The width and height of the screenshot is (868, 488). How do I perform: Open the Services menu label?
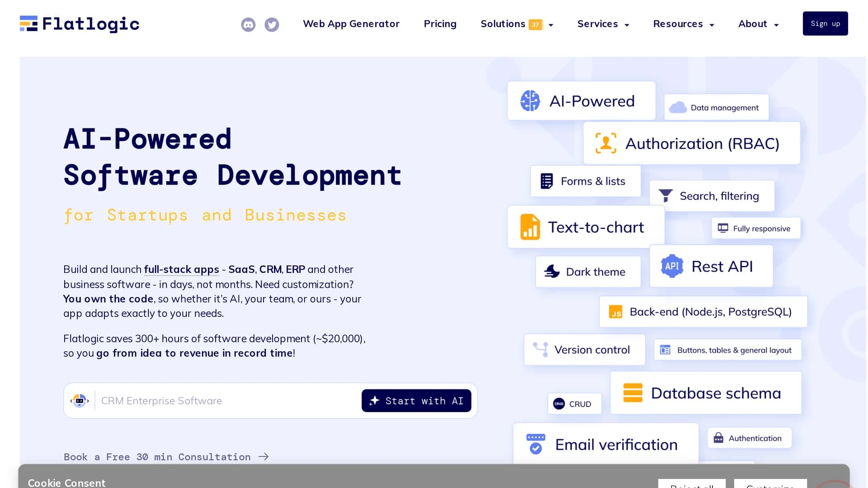597,23
